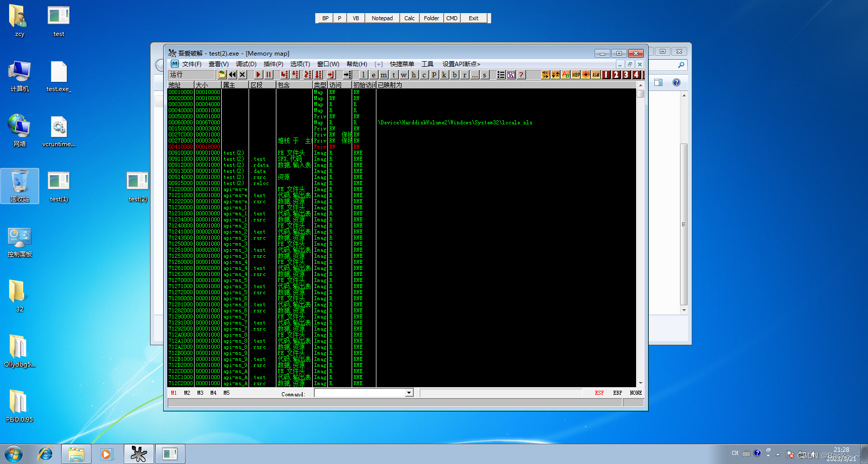Show Breakpoints with the 'b' button
Screen dimensions: 868x464
pyautogui.click(x=454, y=75)
